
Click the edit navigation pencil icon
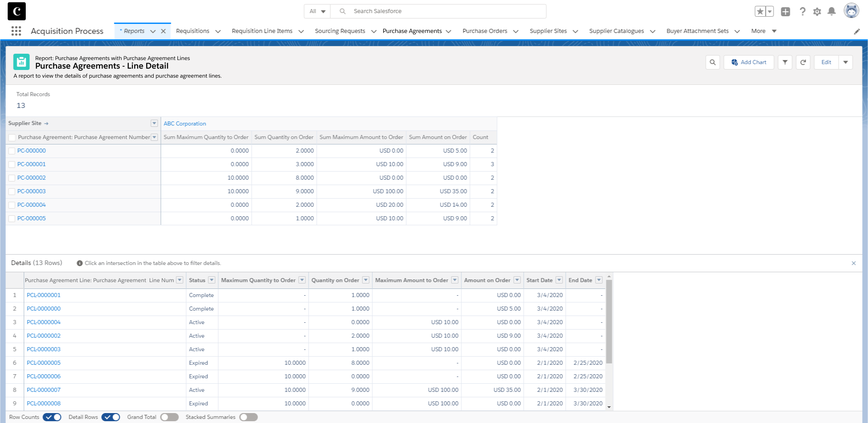click(857, 32)
